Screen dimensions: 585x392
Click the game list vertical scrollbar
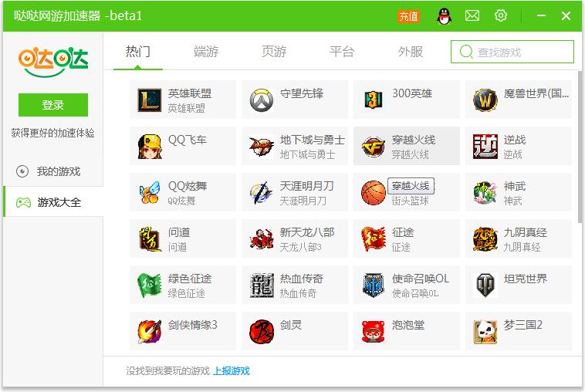[x=580, y=147]
